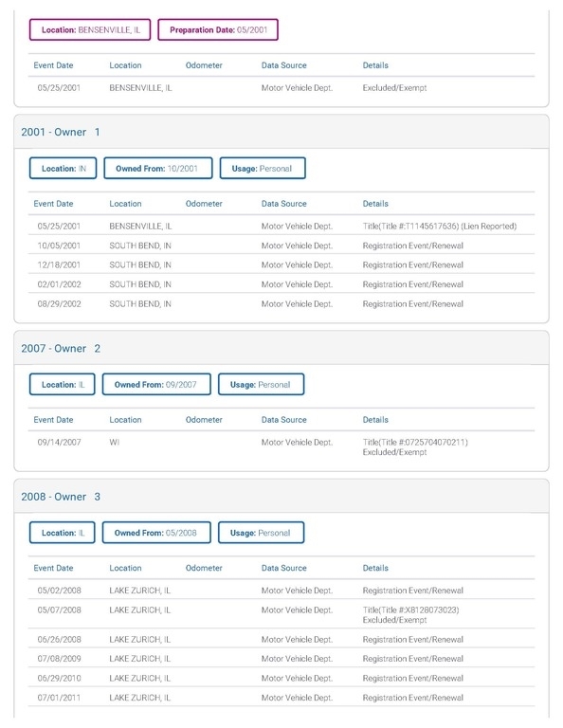Collapse the 2007 - Owner 2 section header

click(x=281, y=348)
